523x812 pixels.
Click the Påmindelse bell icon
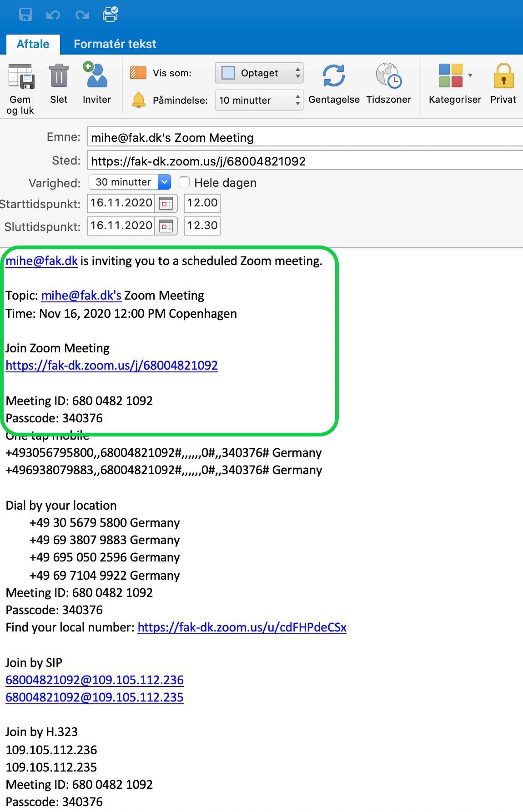(x=139, y=100)
